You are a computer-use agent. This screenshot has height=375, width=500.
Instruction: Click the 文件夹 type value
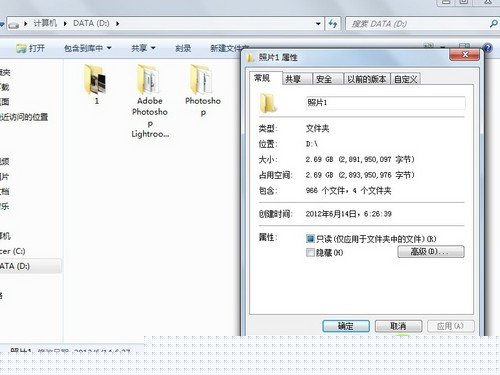coord(317,128)
